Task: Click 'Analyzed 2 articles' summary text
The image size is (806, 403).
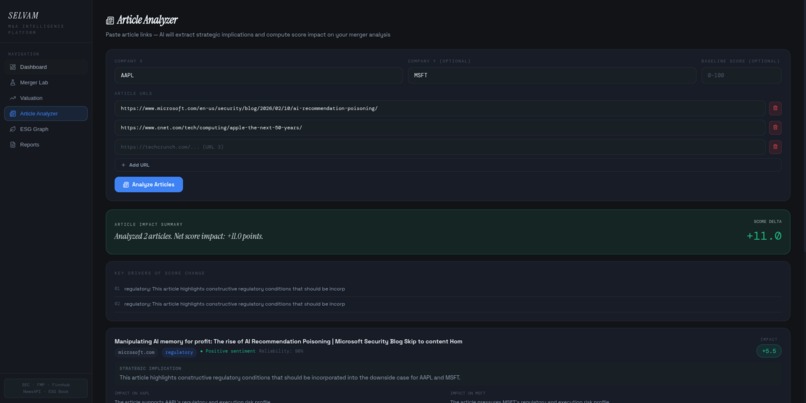Action: pyautogui.click(x=189, y=236)
